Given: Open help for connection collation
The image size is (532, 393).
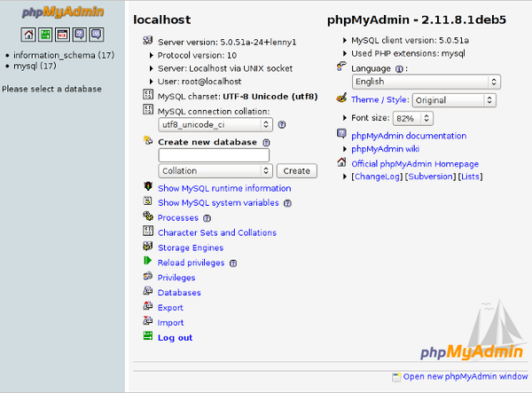Looking at the screenshot, I should tap(282, 125).
